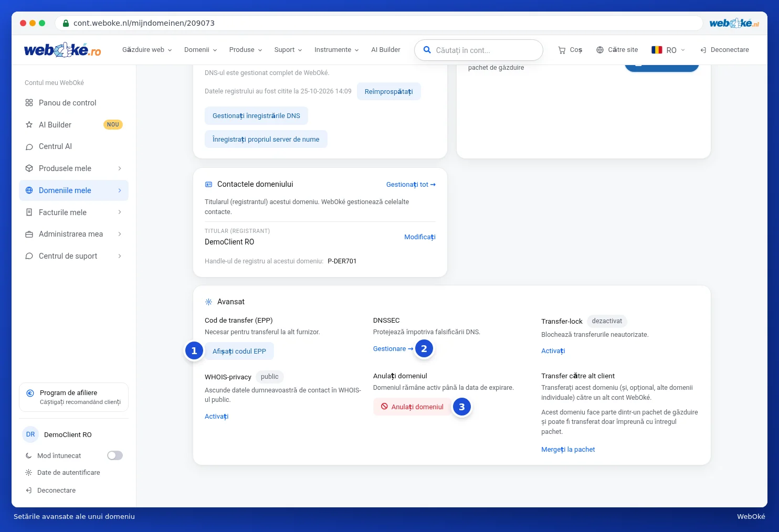This screenshot has height=532, width=779.
Task: Click the chat bubble icon for Centrul AI
Action: pyautogui.click(x=29, y=147)
